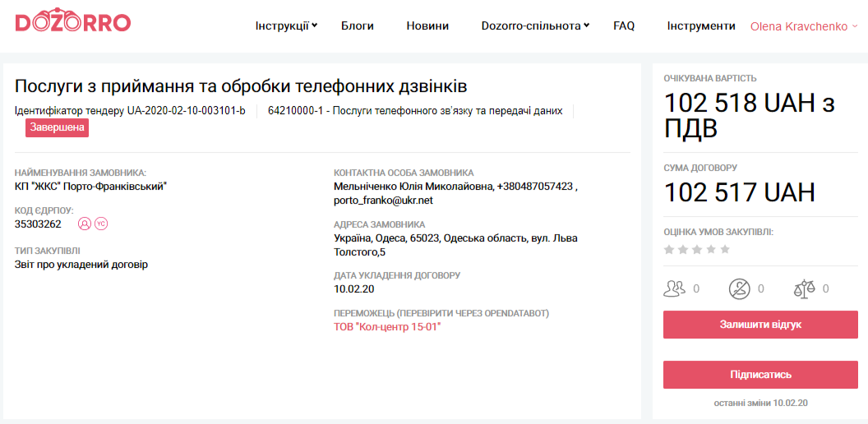Rate procurement conditions with first star
868x424 pixels.
point(669,250)
